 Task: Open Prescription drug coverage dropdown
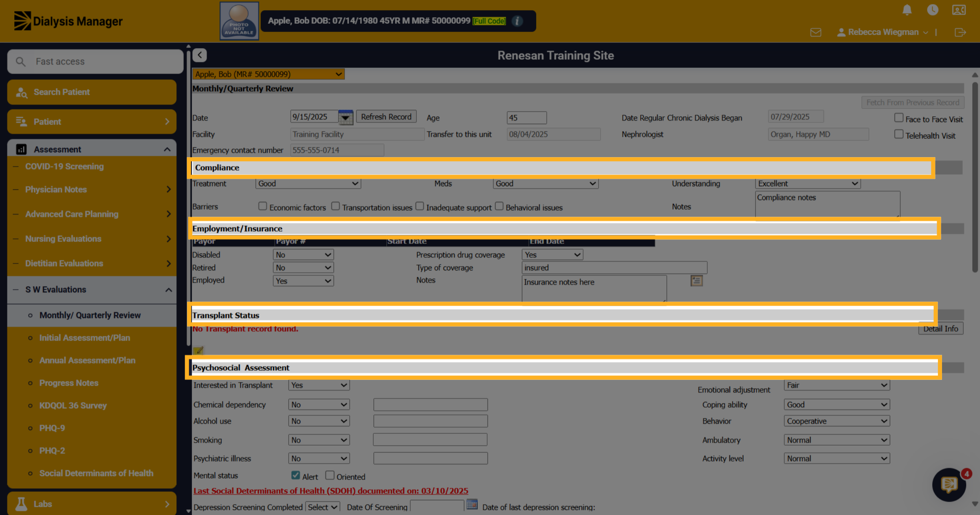pyautogui.click(x=552, y=255)
